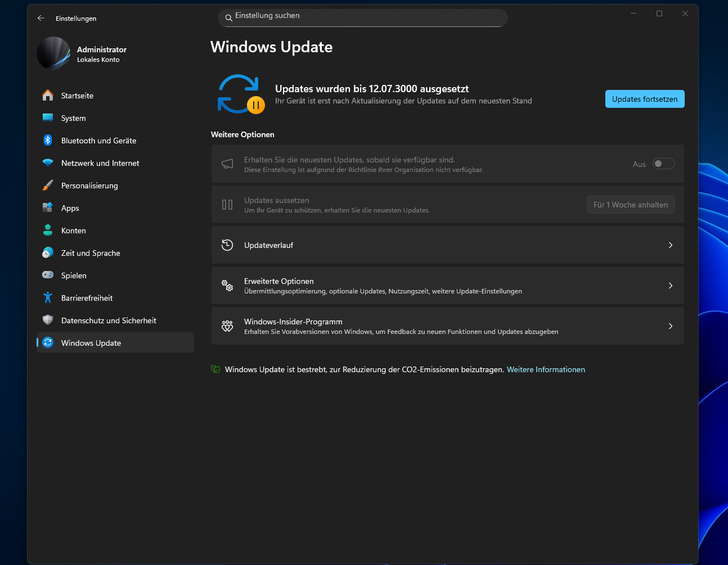This screenshot has width=728, height=565.
Task: Go to Barrierefreiheit settings
Action: point(115,298)
